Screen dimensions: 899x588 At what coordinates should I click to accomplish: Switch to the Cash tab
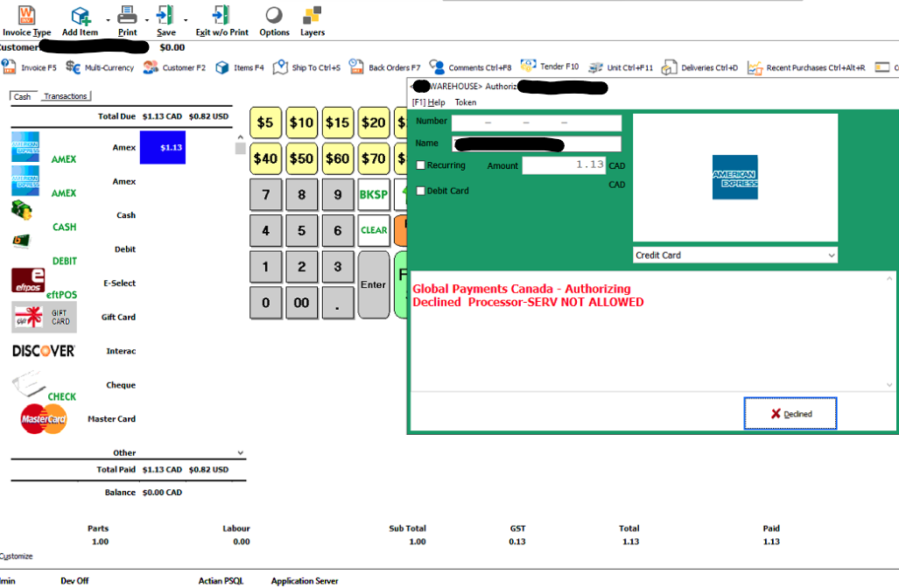[x=23, y=96]
